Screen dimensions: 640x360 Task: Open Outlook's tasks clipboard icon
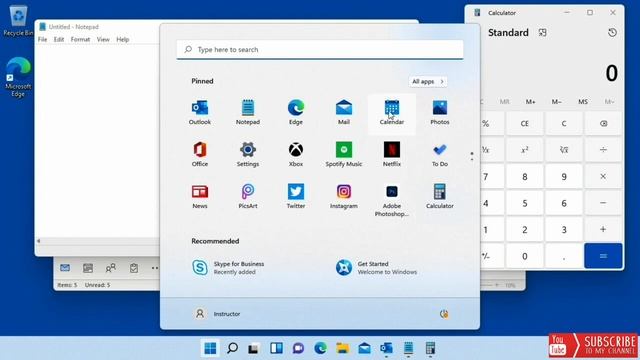[x=133, y=268]
